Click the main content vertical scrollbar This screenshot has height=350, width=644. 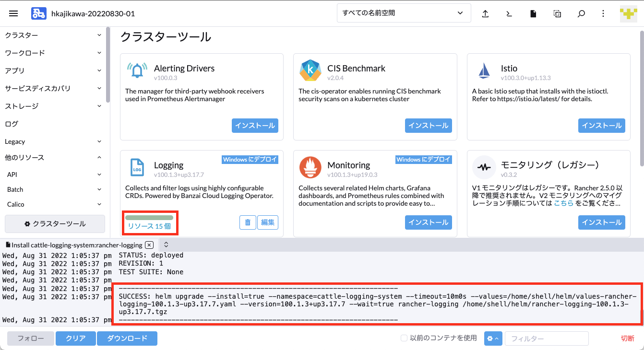642,98
